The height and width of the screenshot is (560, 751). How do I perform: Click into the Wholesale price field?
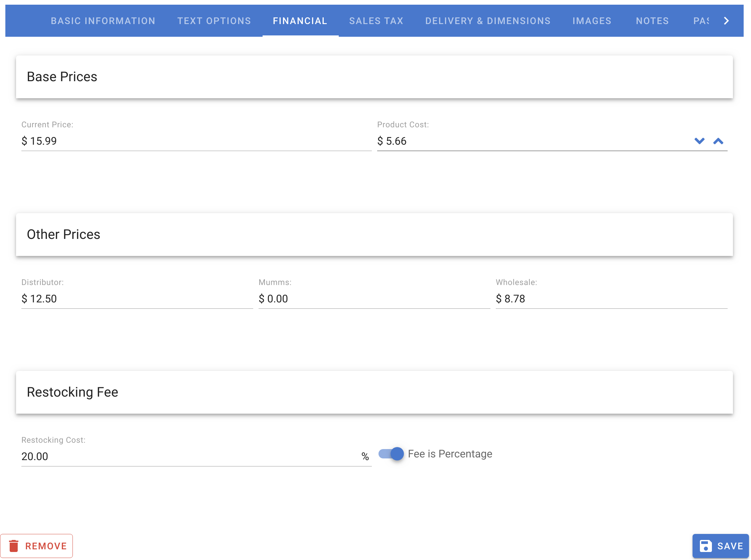(x=610, y=299)
